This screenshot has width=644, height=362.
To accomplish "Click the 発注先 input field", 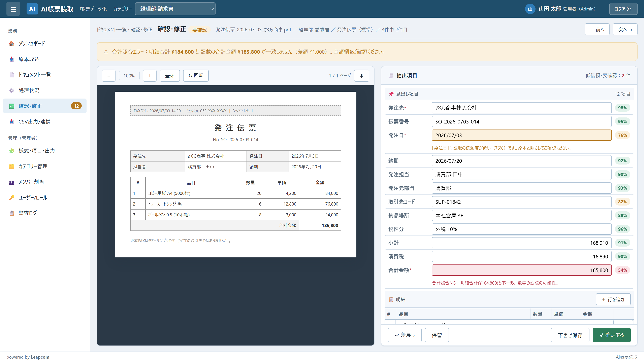I will click(x=521, y=108).
